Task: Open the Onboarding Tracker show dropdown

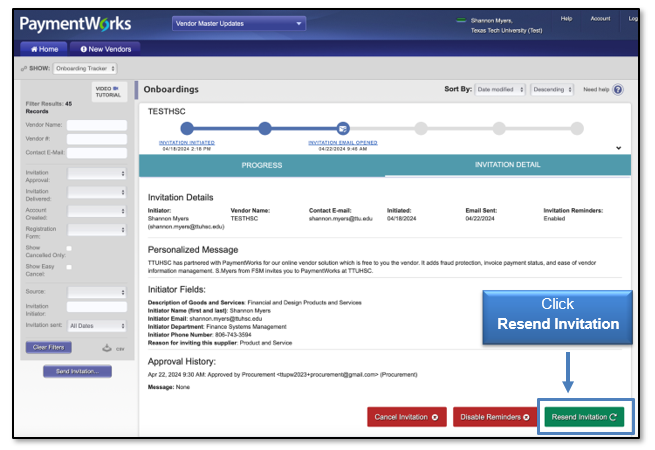Action: click(x=84, y=68)
